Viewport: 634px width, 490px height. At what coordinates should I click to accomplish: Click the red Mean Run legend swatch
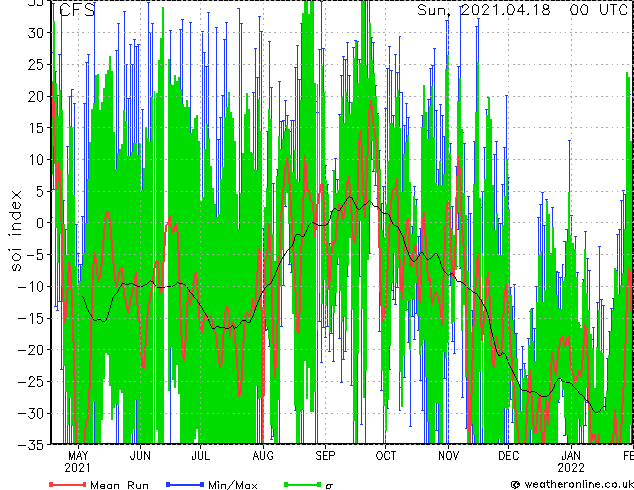point(67,484)
